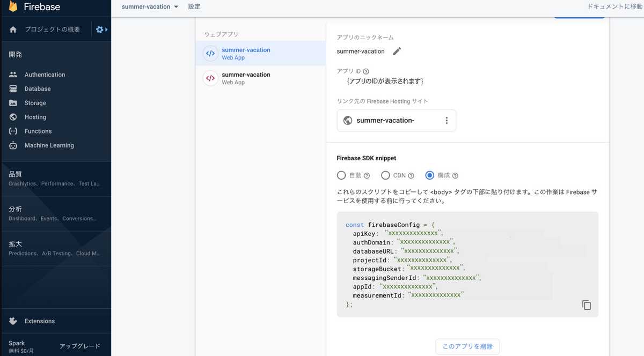
Task: Click the Functions brackets icon
Action: click(x=13, y=131)
